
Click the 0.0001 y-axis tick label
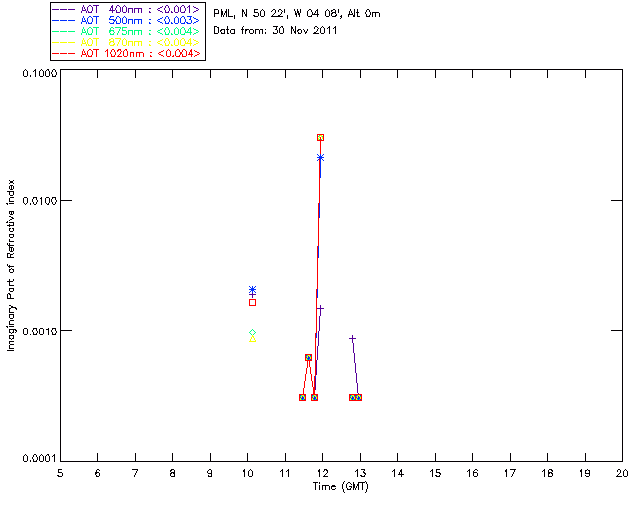39,459
